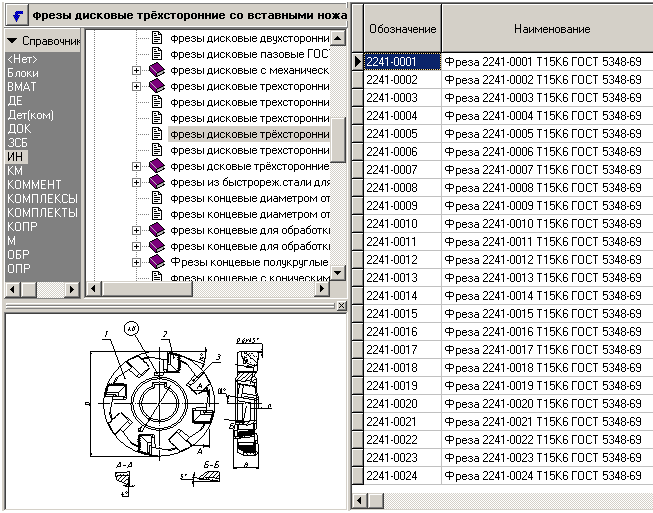Click the reference list's scroll right arrow

[x=72, y=289]
